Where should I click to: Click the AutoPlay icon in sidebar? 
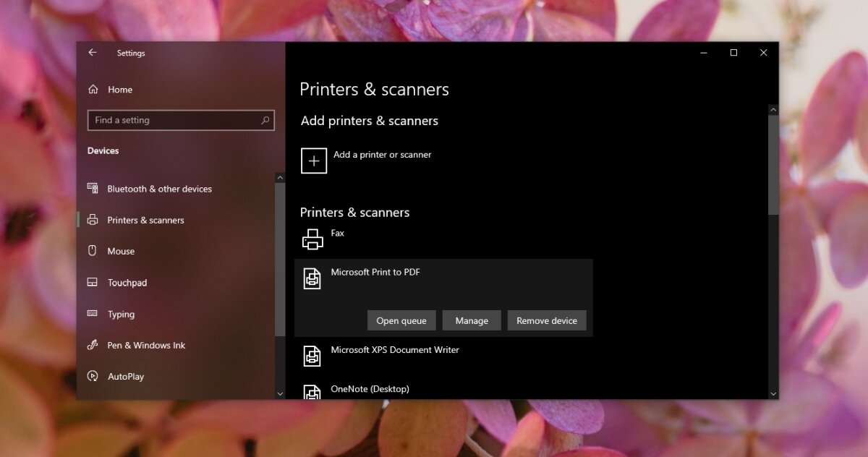93,376
